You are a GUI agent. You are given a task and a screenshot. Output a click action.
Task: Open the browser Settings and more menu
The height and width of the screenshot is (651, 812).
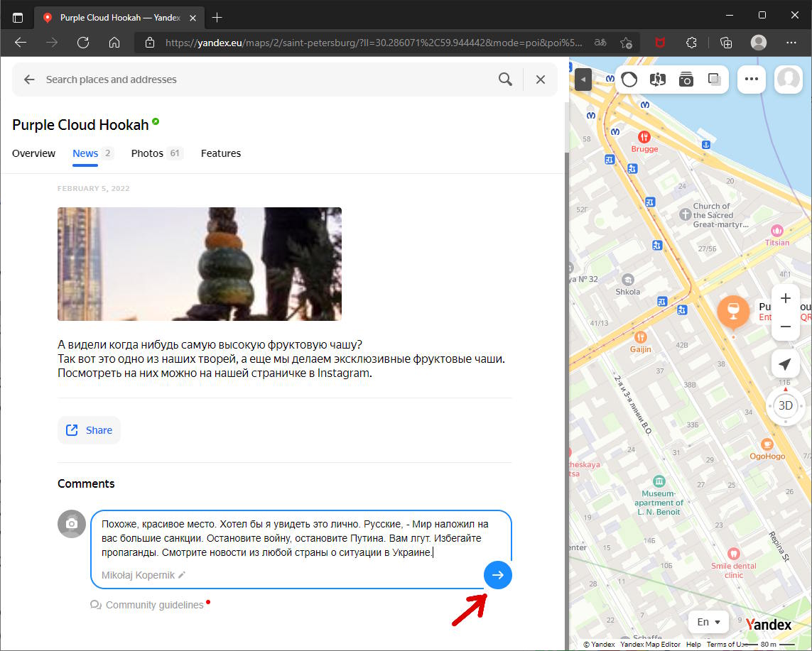click(x=791, y=43)
